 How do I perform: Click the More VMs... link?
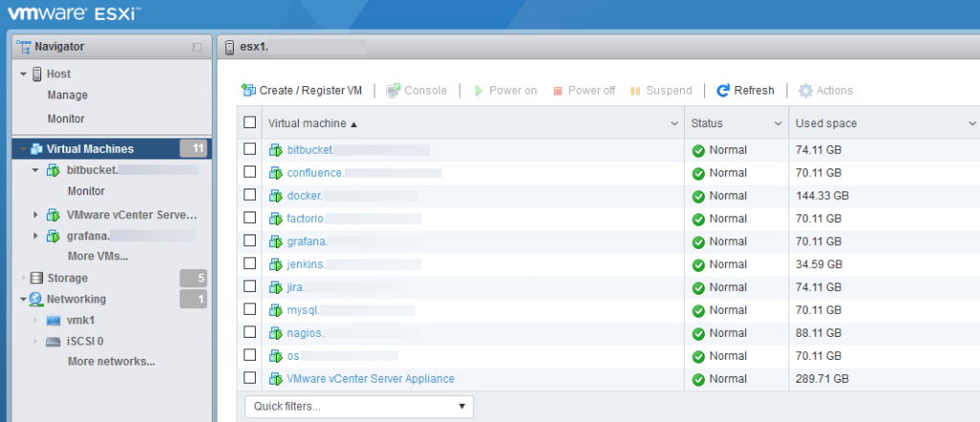[98, 256]
